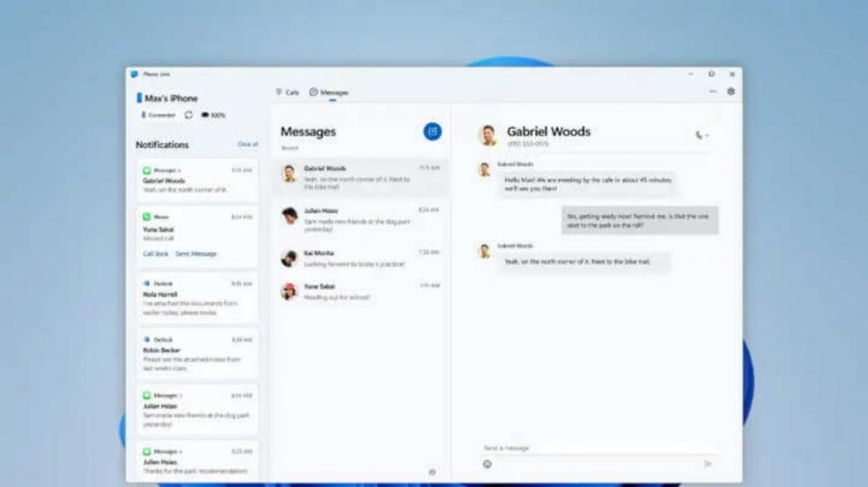This screenshot has width=868, height=487.
Task: Open the Julian Hoiao conversation
Action: (x=360, y=216)
